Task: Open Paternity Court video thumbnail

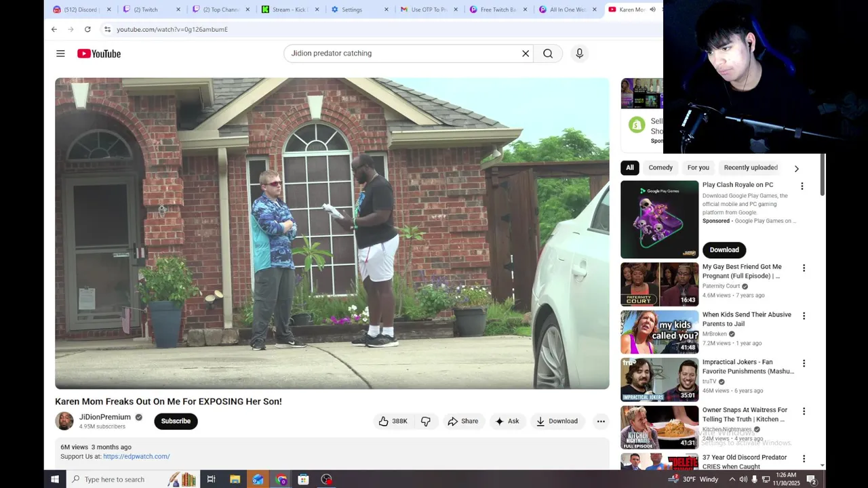Action: pos(659,284)
